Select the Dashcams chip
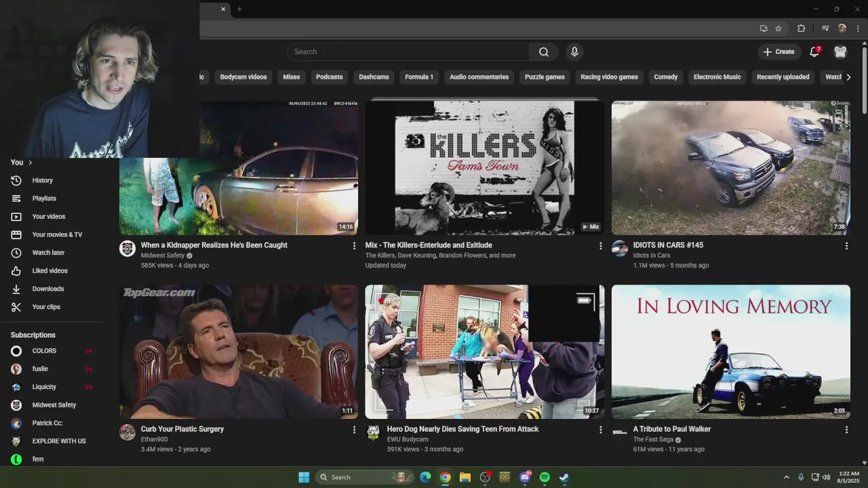This screenshot has width=868, height=488. tap(374, 77)
